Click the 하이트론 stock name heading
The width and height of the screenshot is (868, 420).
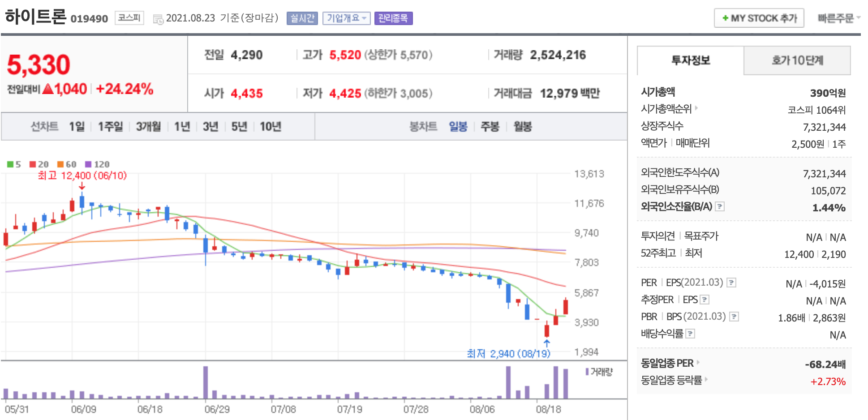point(35,17)
